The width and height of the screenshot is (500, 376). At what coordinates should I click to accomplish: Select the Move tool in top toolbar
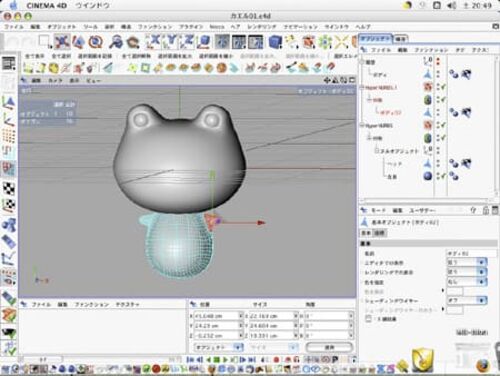(x=62, y=42)
